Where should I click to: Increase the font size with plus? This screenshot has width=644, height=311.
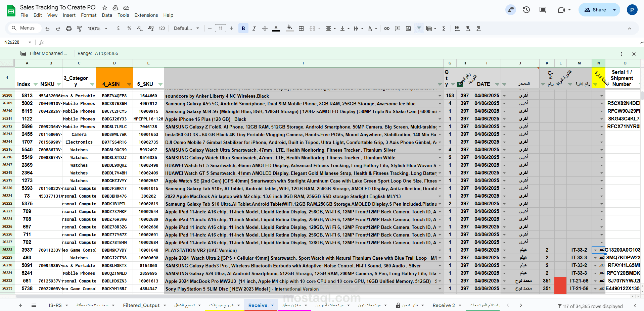coord(231,29)
